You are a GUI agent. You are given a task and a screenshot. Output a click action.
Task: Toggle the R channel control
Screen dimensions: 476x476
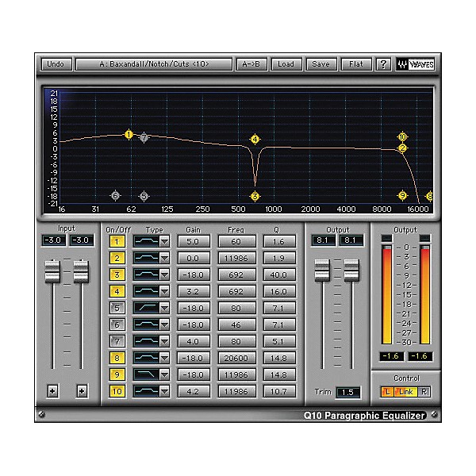pos(424,392)
